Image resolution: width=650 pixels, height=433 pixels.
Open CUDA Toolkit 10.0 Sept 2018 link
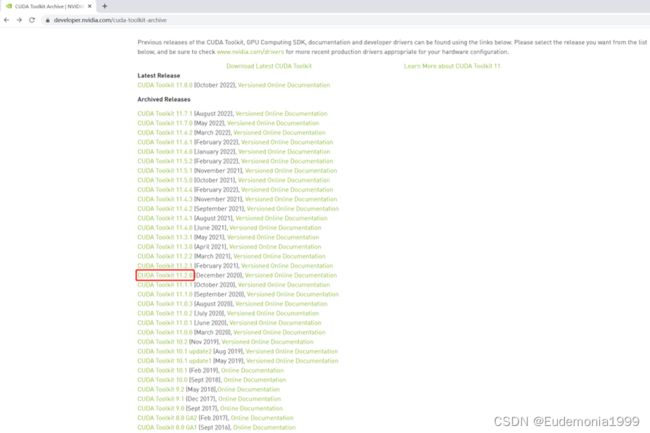click(162, 380)
